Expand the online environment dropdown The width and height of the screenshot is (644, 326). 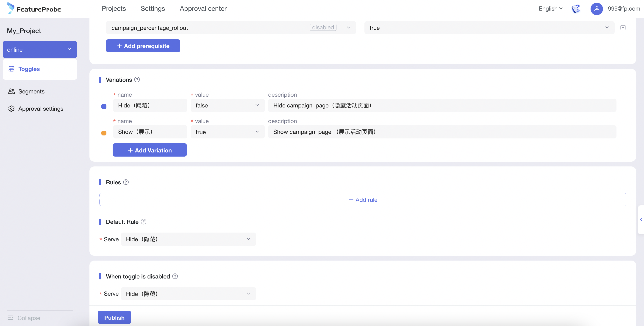[x=69, y=49]
